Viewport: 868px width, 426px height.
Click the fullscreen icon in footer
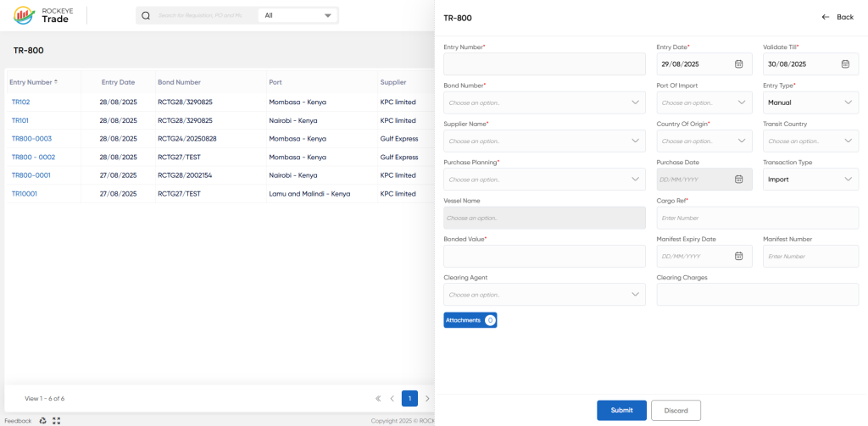tap(56, 421)
